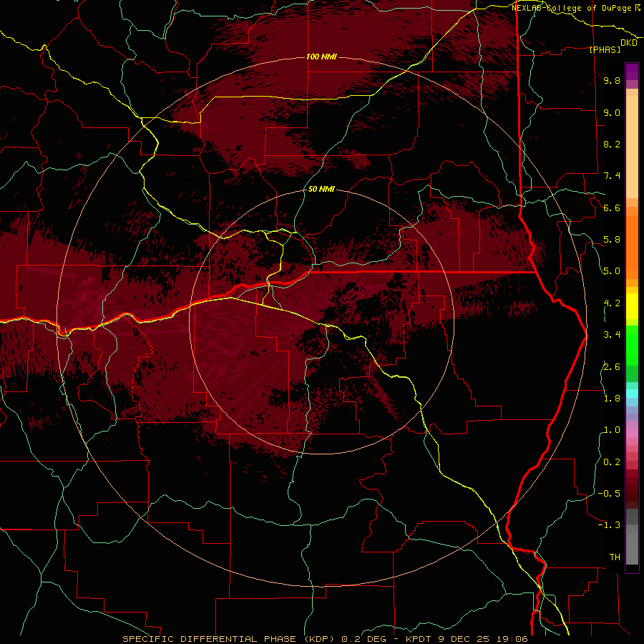Select the 2.6 color scale value

coord(612,367)
